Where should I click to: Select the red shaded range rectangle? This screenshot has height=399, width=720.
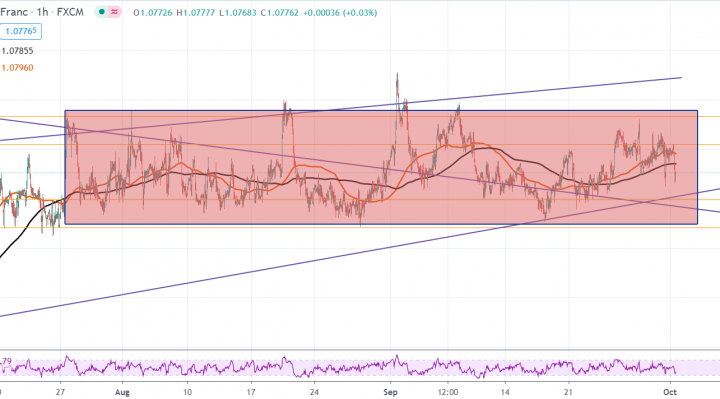pyautogui.click(x=381, y=167)
